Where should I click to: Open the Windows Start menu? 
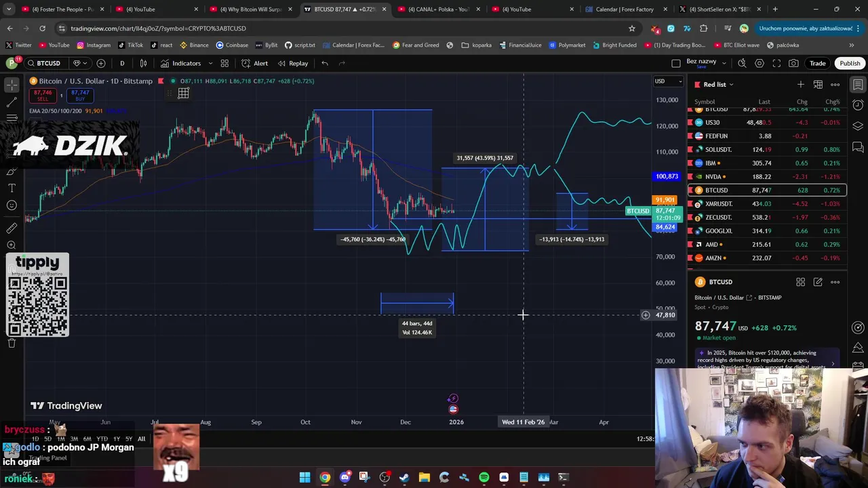(x=305, y=477)
